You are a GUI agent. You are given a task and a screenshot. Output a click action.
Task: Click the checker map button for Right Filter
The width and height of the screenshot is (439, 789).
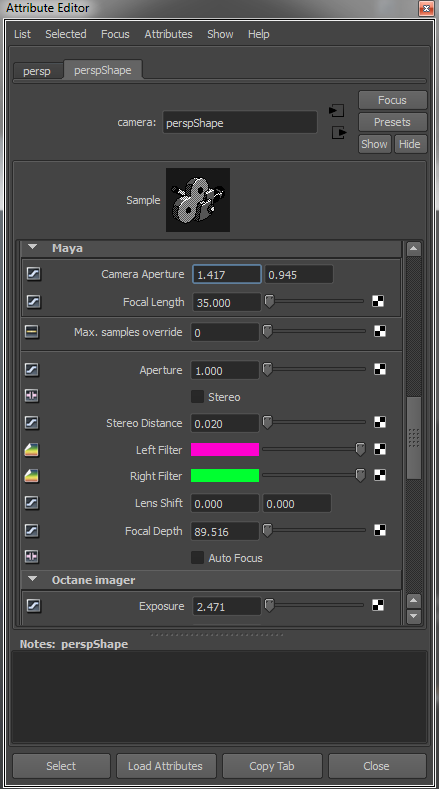click(380, 475)
